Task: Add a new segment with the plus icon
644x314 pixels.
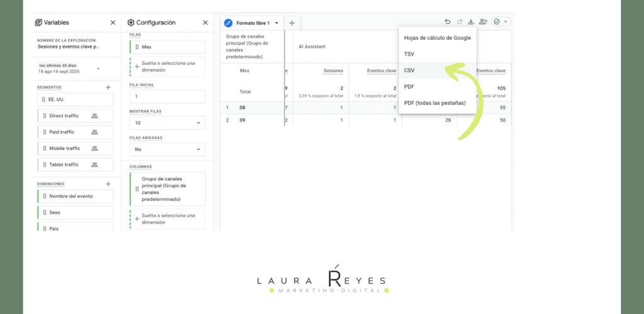Action: click(x=108, y=87)
